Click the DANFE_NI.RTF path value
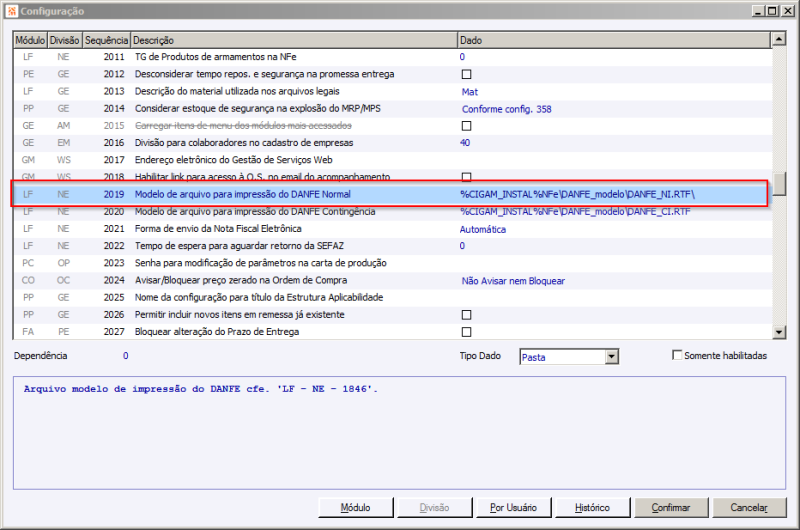The width and height of the screenshot is (800, 530). tap(577, 194)
